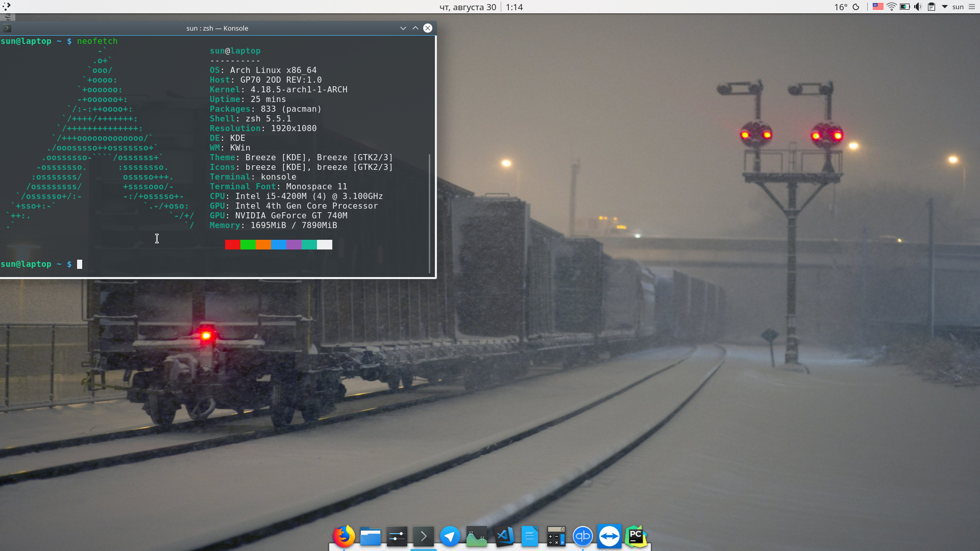The image size is (980, 551).
Task: Click the 'WM: KWin' line
Action: (230, 147)
